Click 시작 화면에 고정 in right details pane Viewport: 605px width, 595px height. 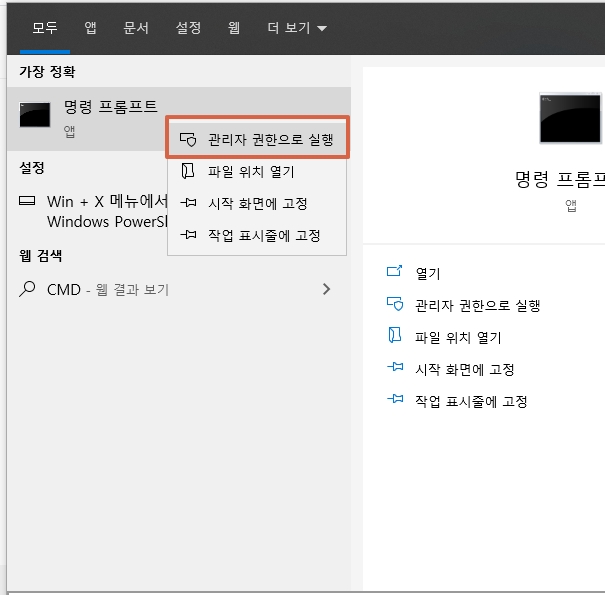(x=465, y=370)
